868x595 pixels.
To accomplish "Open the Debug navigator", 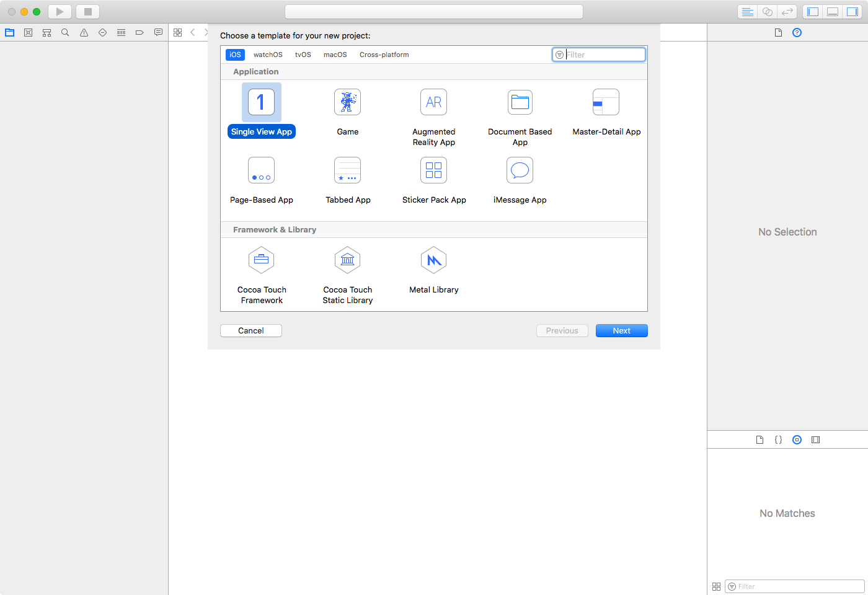I will coord(121,32).
